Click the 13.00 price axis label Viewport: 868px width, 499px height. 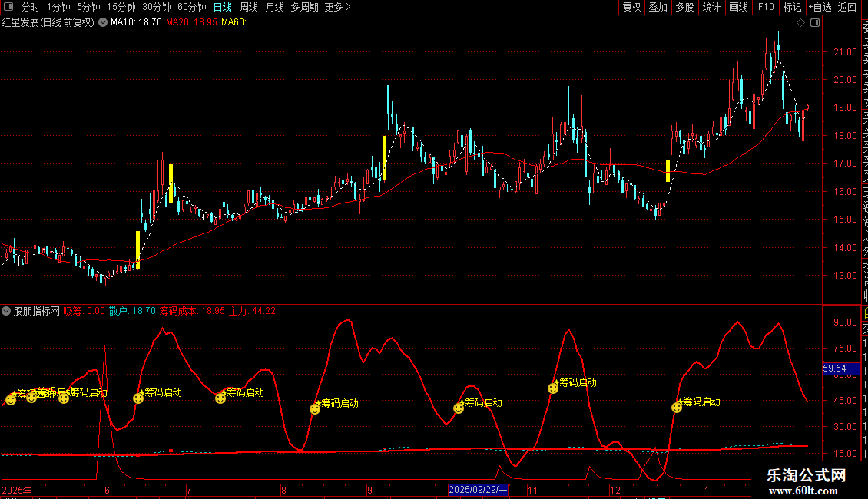(x=845, y=276)
